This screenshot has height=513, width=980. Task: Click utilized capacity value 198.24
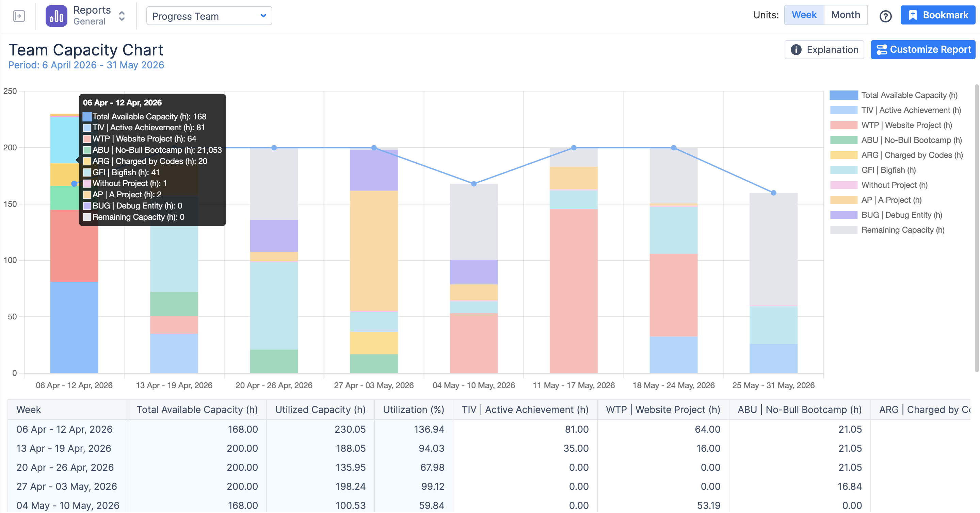[350, 486]
